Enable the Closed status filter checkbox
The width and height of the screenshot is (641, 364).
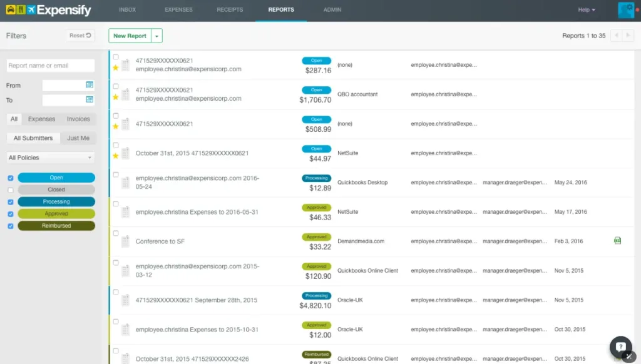tap(10, 190)
